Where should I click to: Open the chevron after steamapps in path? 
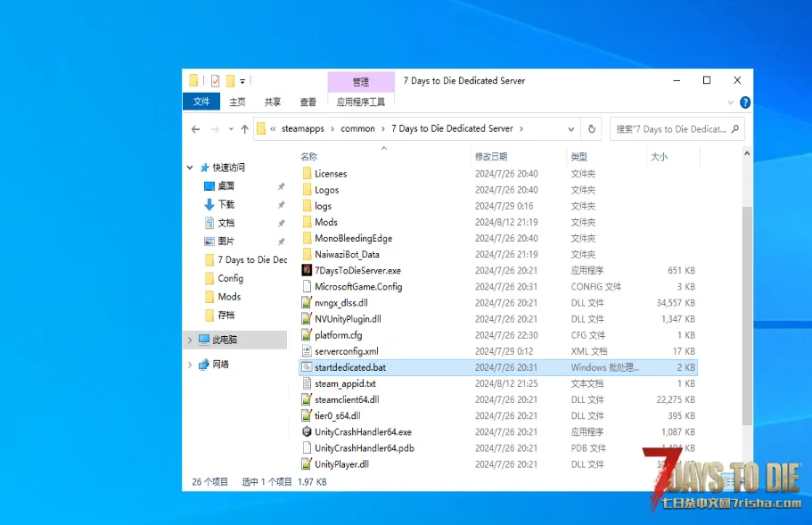(332, 129)
